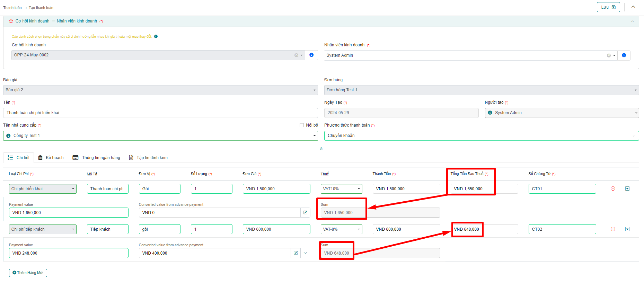Edit converted advance payment value VND 0

[x=305, y=213]
